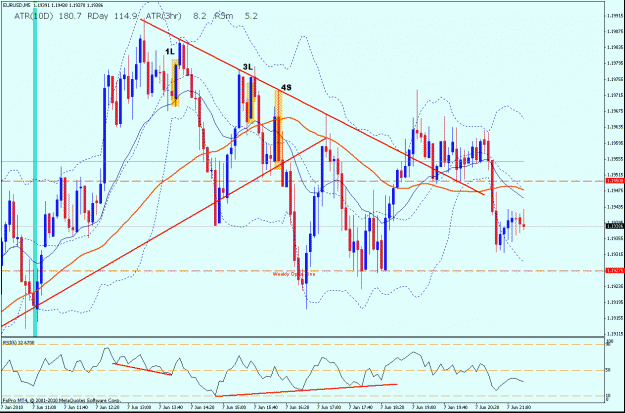Click the 4S trade label
The width and height of the screenshot is (625, 413).
point(286,87)
